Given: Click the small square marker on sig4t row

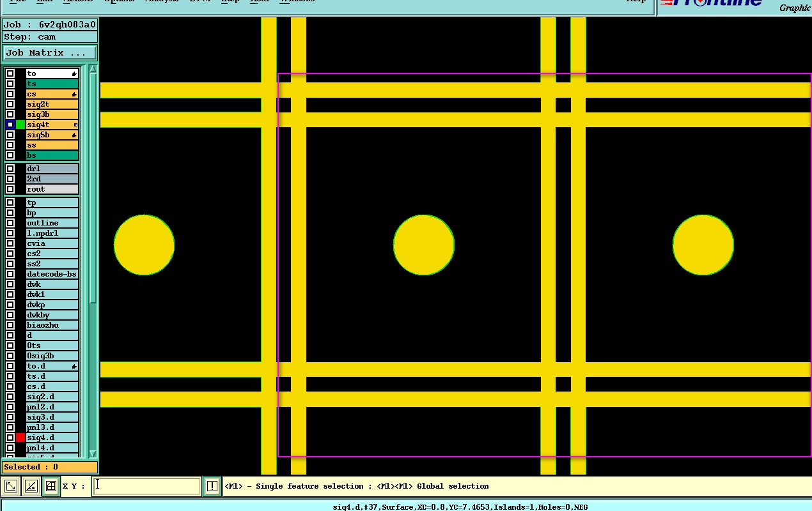Looking at the screenshot, I should pyautogui.click(x=75, y=125).
